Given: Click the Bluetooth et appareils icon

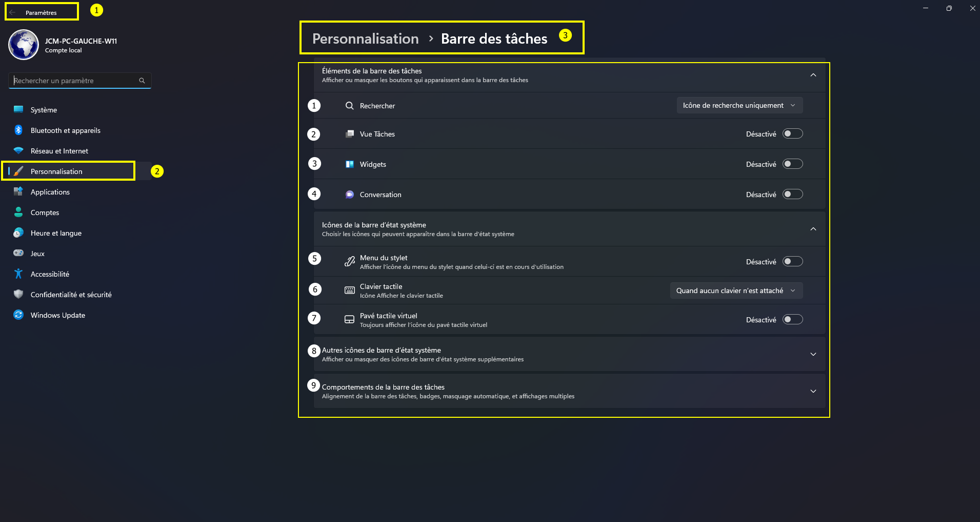Looking at the screenshot, I should click(x=18, y=130).
